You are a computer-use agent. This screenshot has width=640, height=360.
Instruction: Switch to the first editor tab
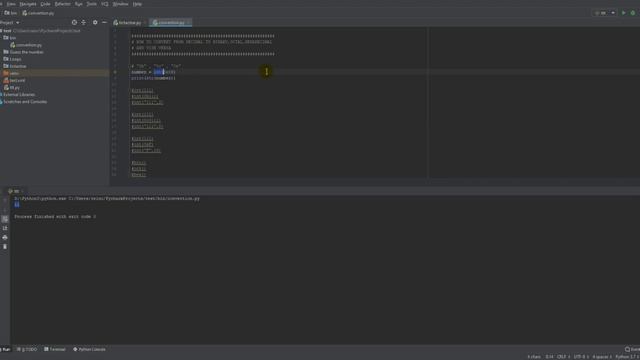[130, 22]
